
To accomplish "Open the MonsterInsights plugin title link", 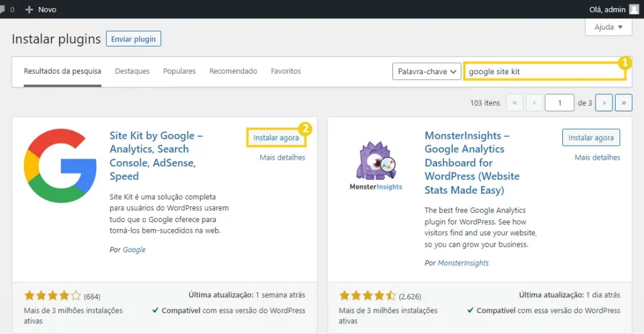I will click(x=472, y=163).
